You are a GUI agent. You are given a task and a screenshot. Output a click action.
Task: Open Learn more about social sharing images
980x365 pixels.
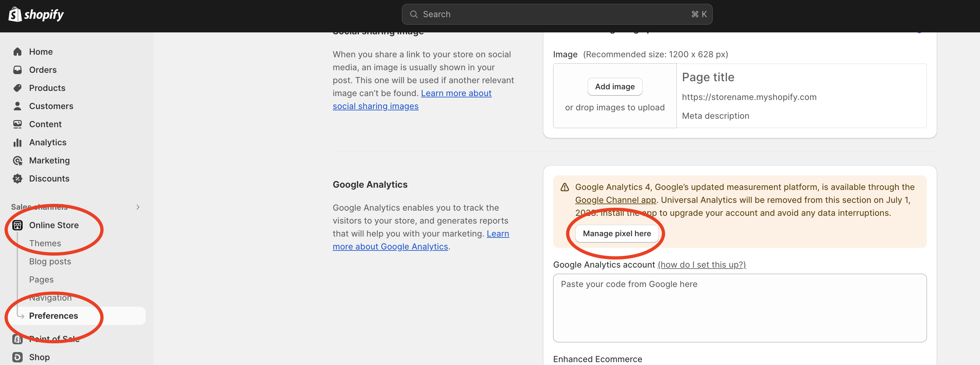pyautogui.click(x=412, y=100)
